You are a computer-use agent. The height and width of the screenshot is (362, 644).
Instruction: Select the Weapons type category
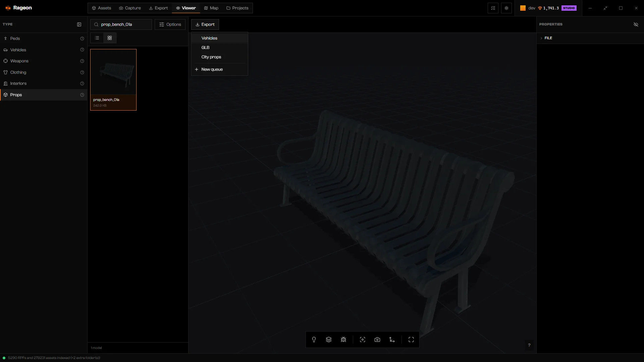pos(44,61)
